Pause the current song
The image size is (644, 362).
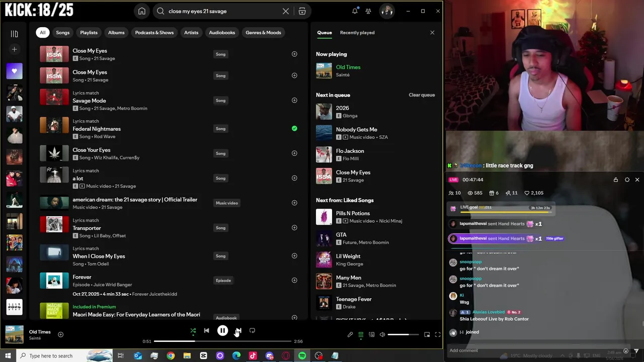(222, 330)
